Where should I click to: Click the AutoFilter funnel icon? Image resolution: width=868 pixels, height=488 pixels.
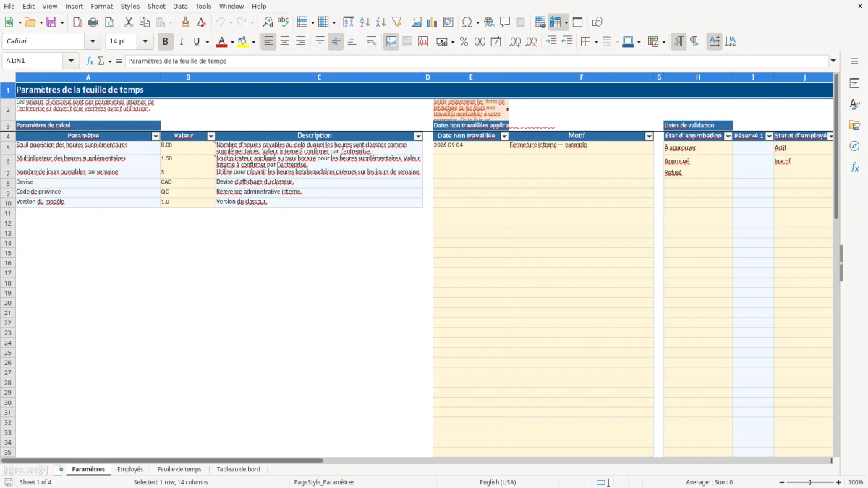tap(397, 22)
